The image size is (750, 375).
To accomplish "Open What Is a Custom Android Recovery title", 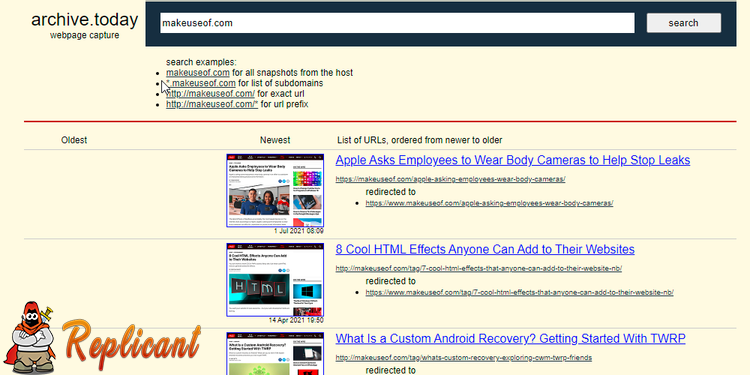I will pos(510,339).
